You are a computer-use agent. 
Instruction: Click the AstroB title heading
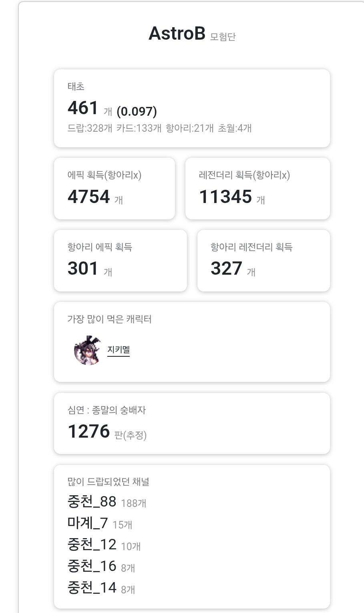point(177,34)
